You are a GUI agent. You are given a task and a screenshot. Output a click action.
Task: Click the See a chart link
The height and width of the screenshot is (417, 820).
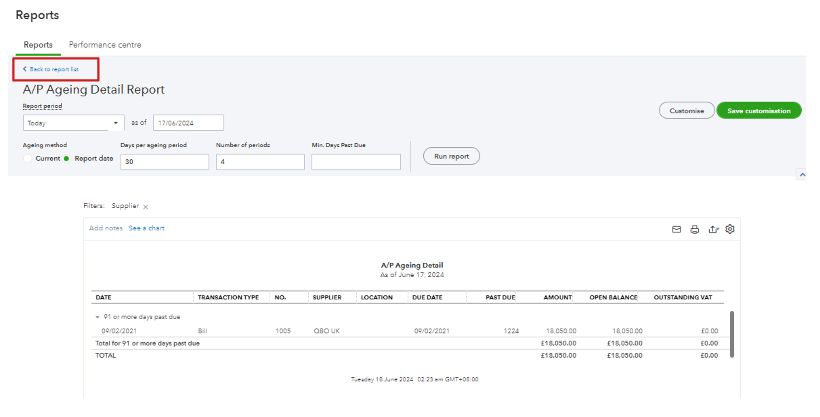click(146, 229)
